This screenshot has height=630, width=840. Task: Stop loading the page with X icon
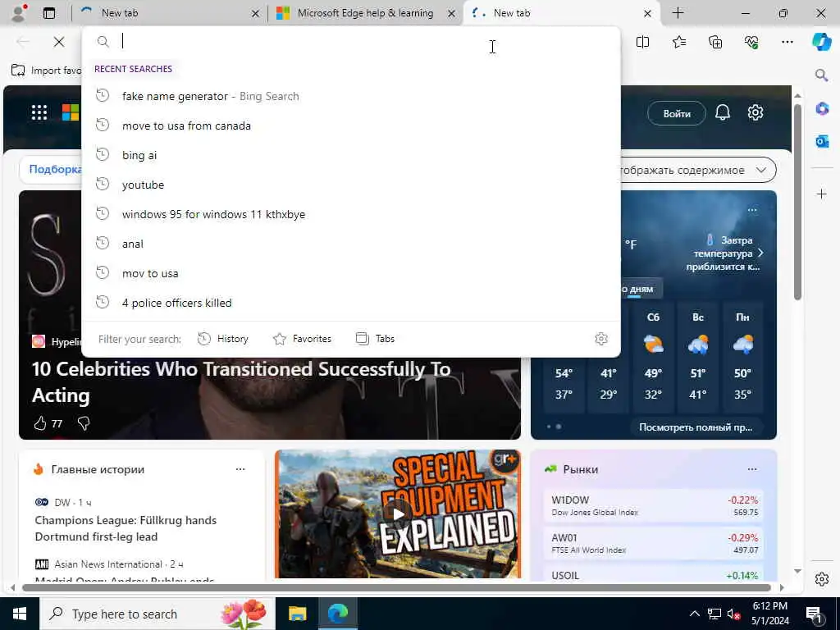pyautogui.click(x=59, y=42)
